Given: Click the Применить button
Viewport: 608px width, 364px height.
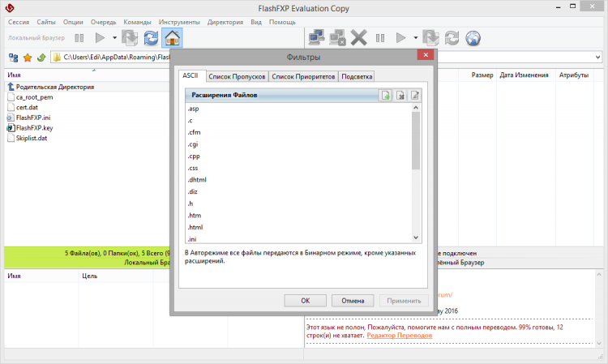Looking at the screenshot, I should 404,301.
